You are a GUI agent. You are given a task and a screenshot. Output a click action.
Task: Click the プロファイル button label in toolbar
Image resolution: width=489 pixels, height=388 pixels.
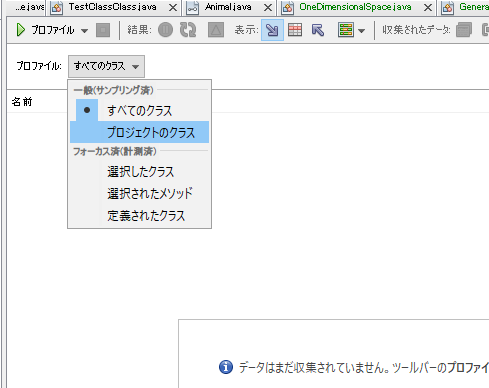pos(53,30)
